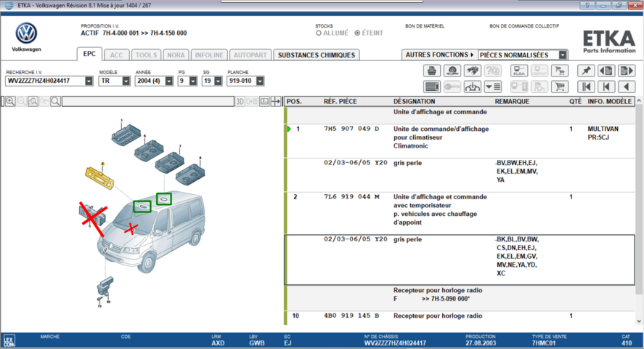
Task: Toggle the 3D view button
Action: 240,101
